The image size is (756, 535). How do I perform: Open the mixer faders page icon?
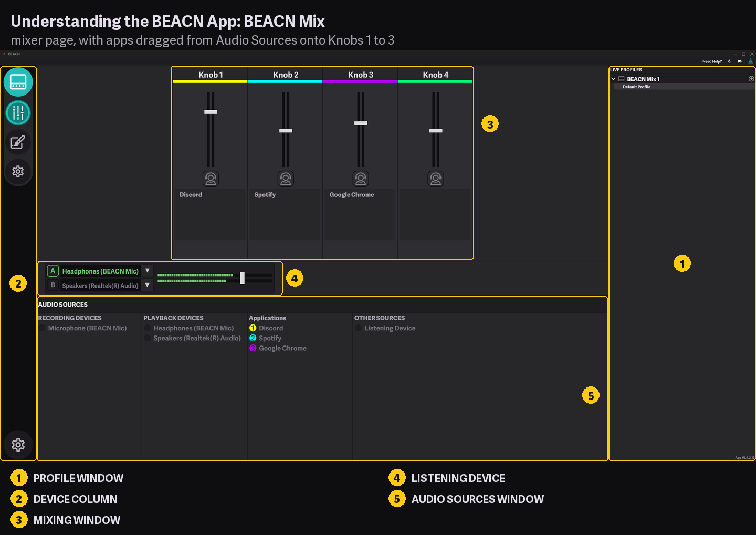point(18,112)
